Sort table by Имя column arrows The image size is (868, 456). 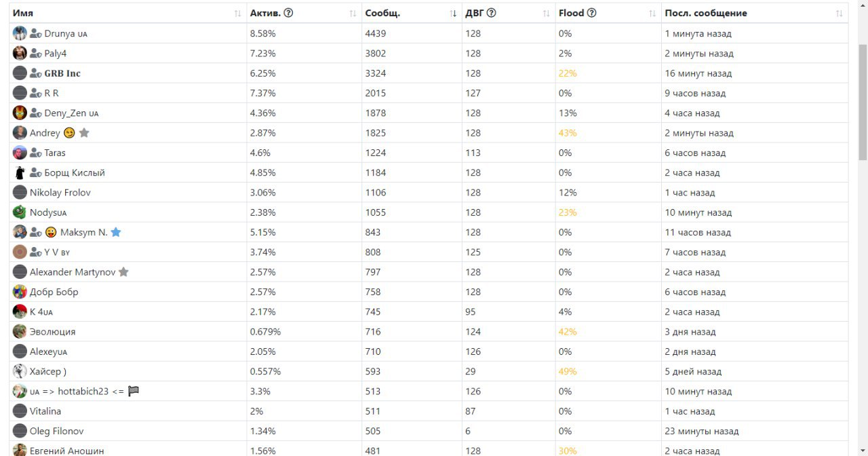pos(237,14)
